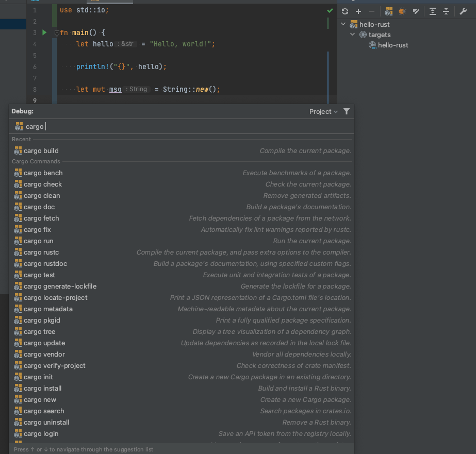Viewport: 476px width, 454px height.
Task: Pick cargo metadata command
Action: click(182, 309)
